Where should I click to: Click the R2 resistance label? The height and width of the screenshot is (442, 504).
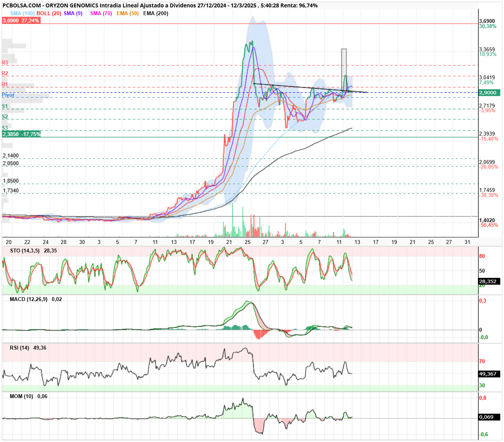pyautogui.click(x=5, y=73)
